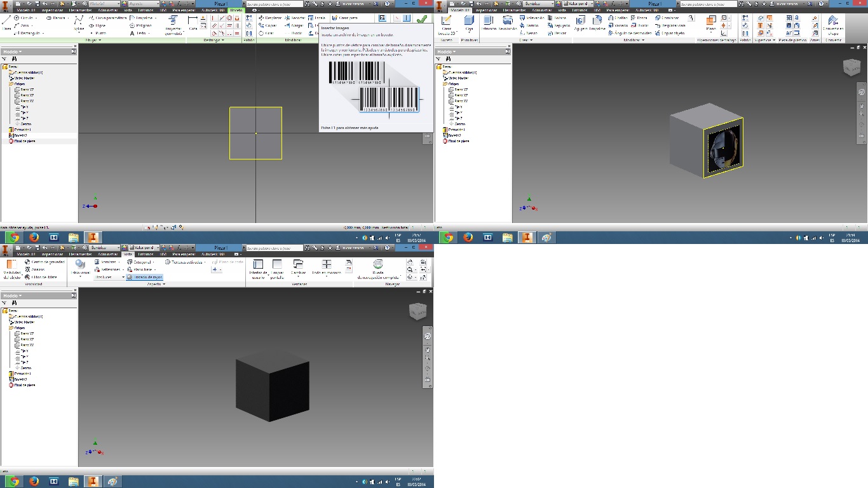Click Todo en mosaico icon
868x488 pixels.
pos(327,267)
